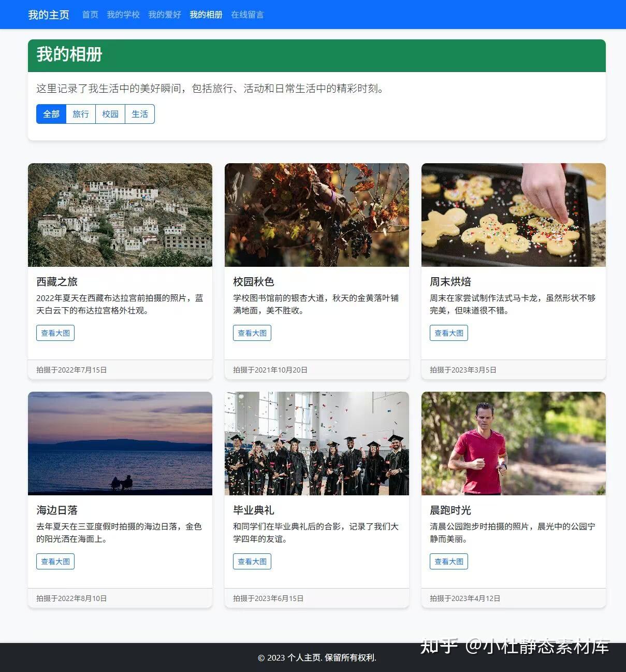
Task: Open the 在线留言 page
Action: [x=247, y=14]
